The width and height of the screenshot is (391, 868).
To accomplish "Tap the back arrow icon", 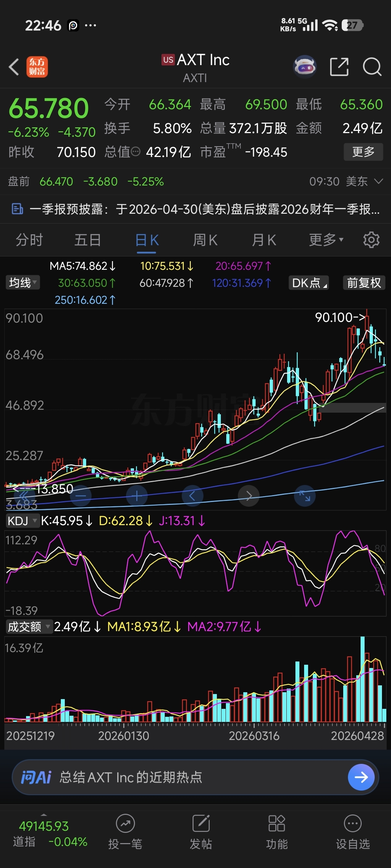I will [14, 67].
